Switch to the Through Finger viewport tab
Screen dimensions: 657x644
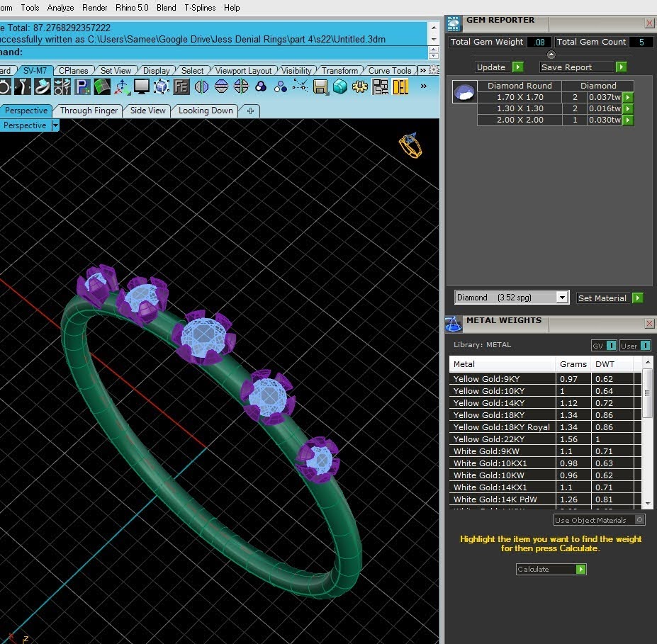(x=89, y=111)
